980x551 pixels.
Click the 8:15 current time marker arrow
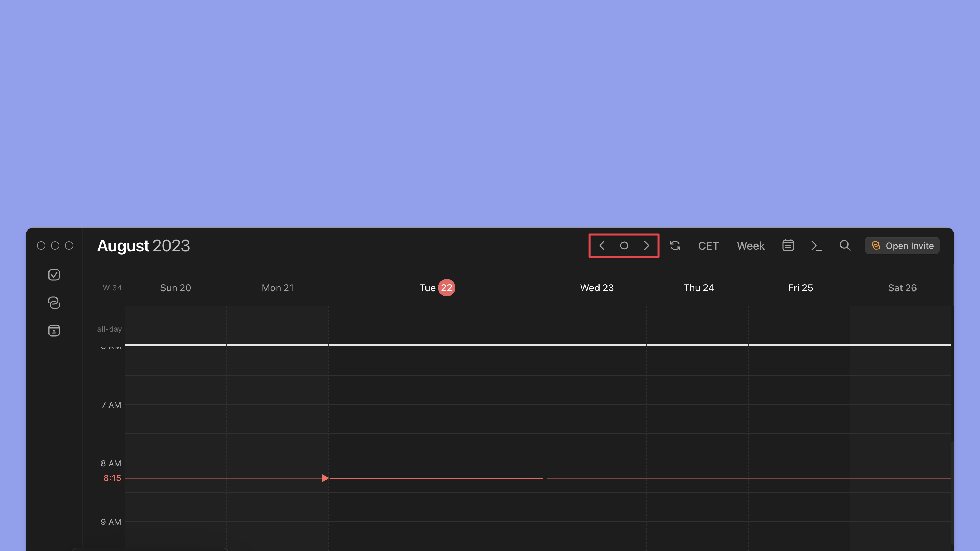pyautogui.click(x=325, y=478)
